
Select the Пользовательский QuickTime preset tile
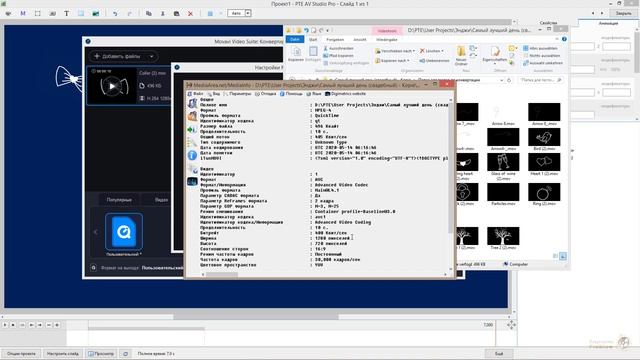coord(124,231)
